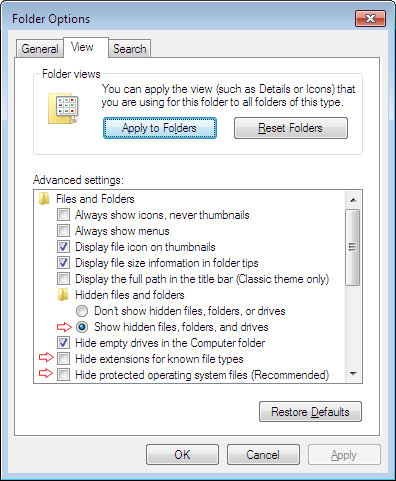Click the Apply to Folders button
This screenshot has width=396, height=481.
pyautogui.click(x=160, y=128)
